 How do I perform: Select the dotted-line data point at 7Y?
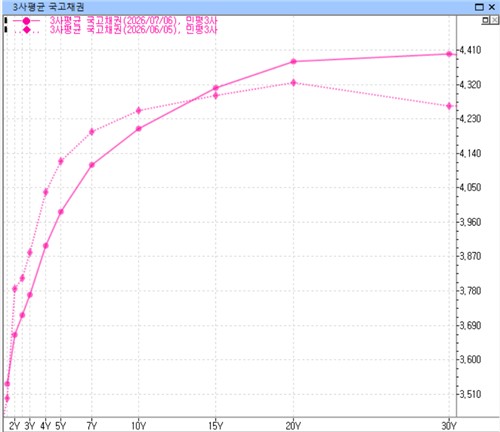click(x=92, y=132)
